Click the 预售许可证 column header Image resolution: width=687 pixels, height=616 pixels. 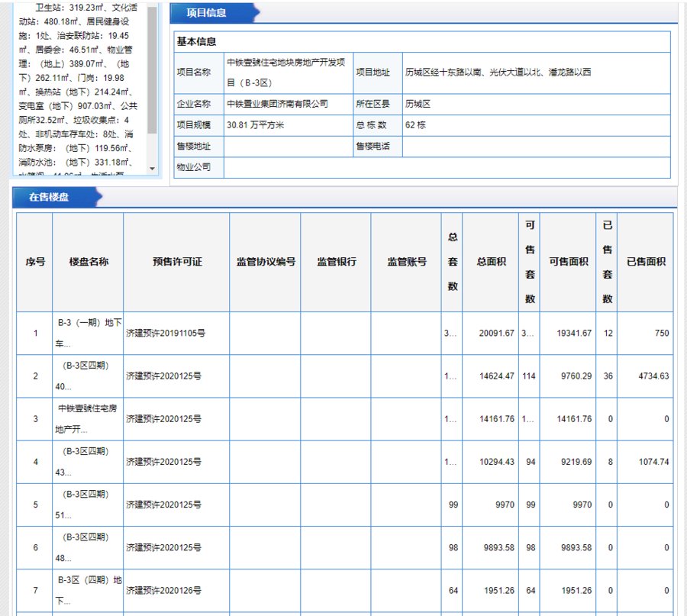176,262
